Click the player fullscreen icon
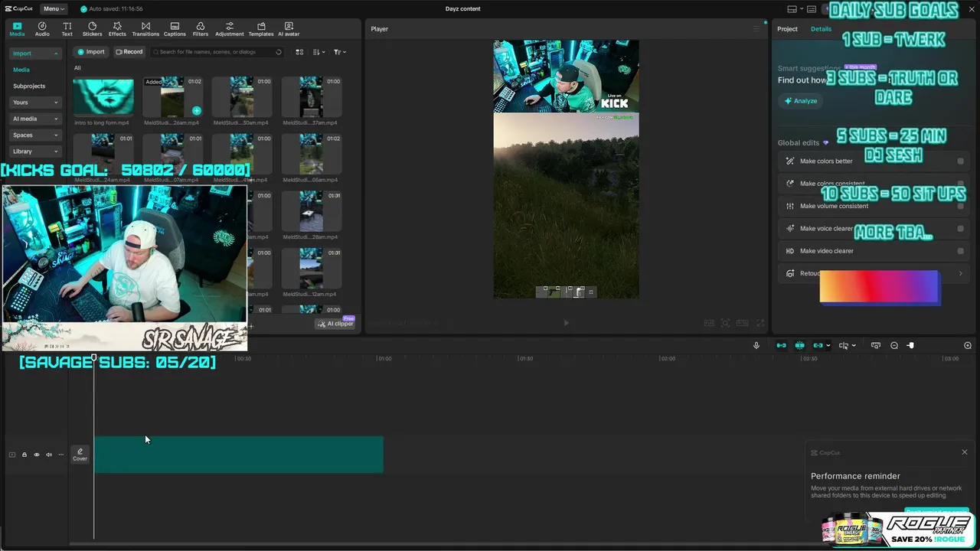980x551 pixels. tap(760, 323)
